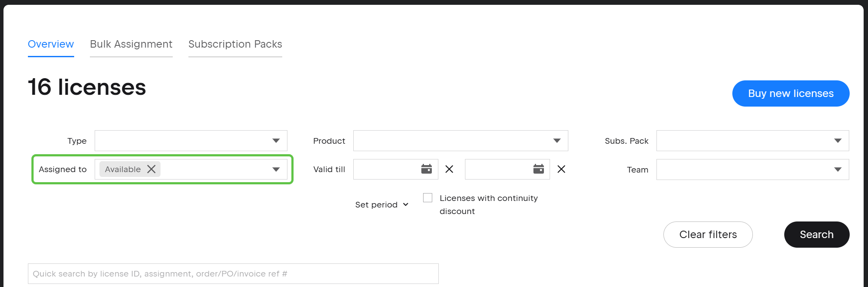Enable Licenses with continuity discount checkbox

(x=428, y=198)
